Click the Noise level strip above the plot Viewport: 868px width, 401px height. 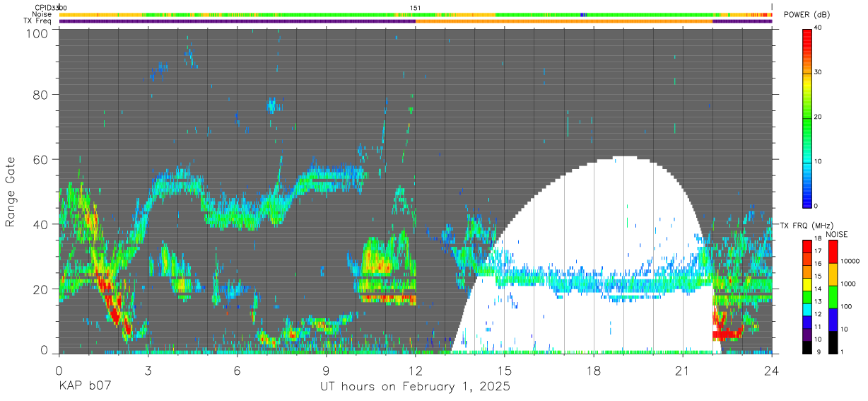coord(416,14)
